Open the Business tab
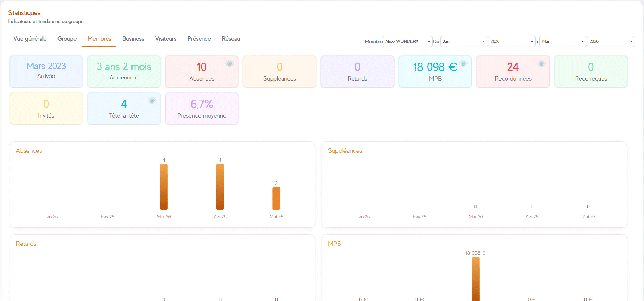This screenshot has width=644, height=301. pyautogui.click(x=133, y=39)
